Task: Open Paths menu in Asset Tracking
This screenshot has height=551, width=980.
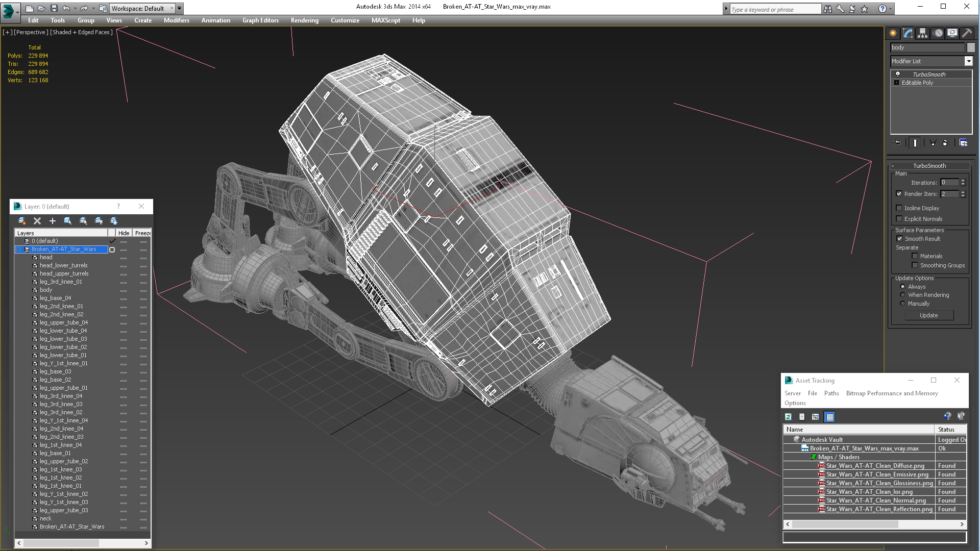Action: coord(831,393)
